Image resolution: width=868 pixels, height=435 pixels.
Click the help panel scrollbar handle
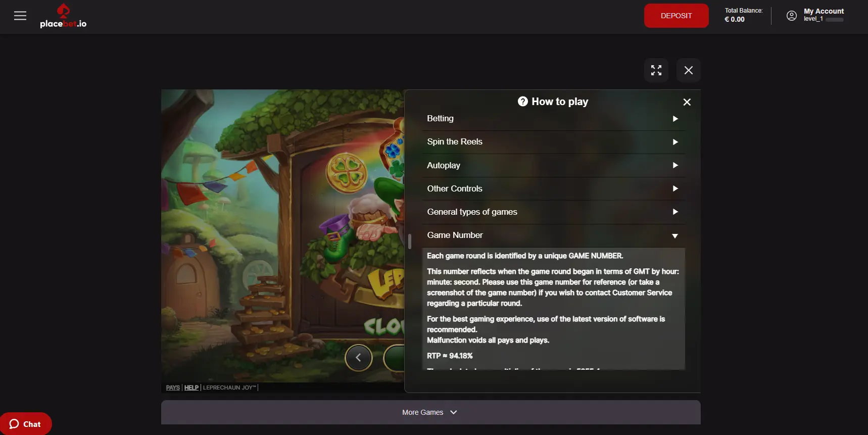click(x=410, y=241)
